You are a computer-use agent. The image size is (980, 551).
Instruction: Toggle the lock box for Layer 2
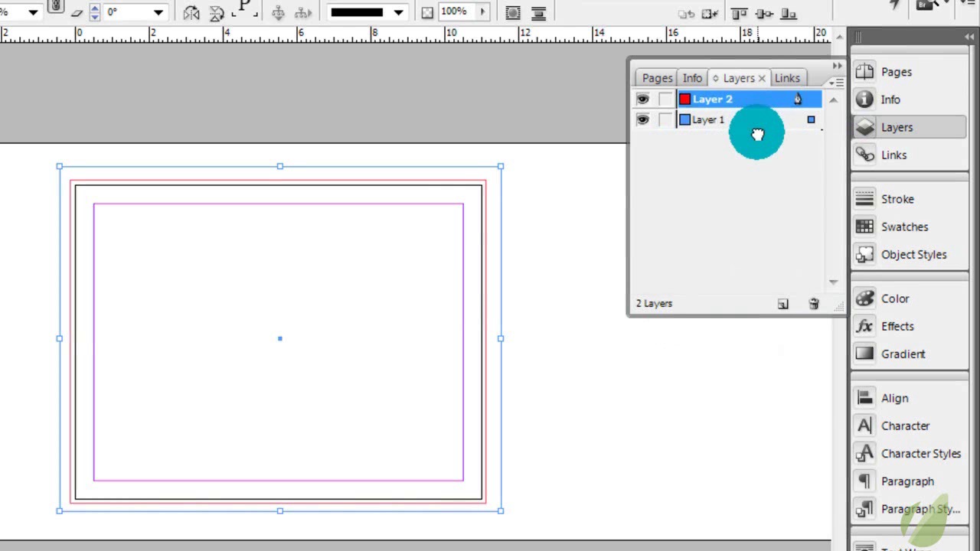click(665, 99)
